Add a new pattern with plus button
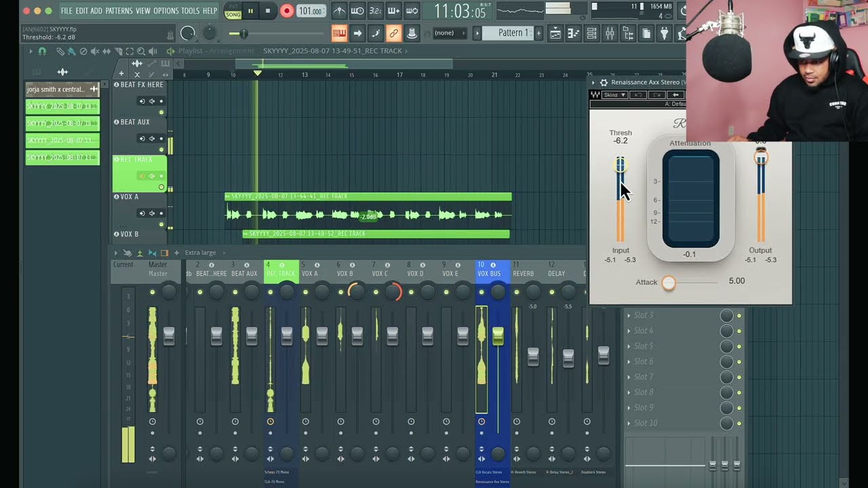This screenshot has width=868, height=488. click(x=539, y=33)
